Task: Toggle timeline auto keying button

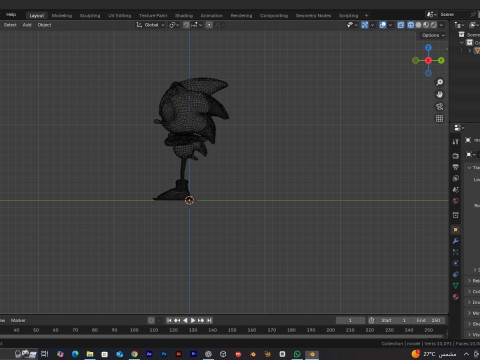Action: point(151,320)
